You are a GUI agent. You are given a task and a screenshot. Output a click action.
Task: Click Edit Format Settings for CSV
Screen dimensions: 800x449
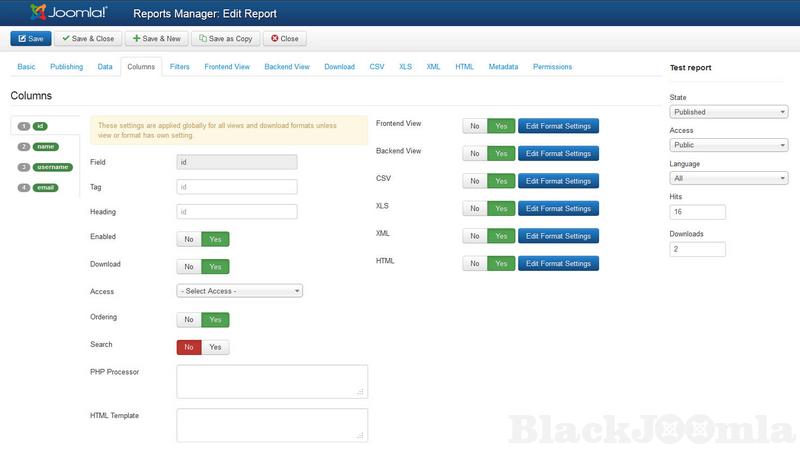[x=558, y=181]
